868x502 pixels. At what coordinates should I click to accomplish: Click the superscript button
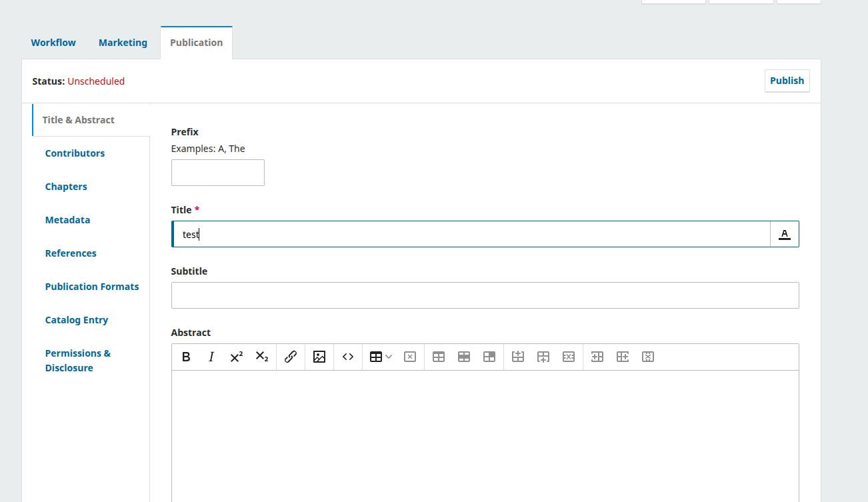click(x=237, y=357)
